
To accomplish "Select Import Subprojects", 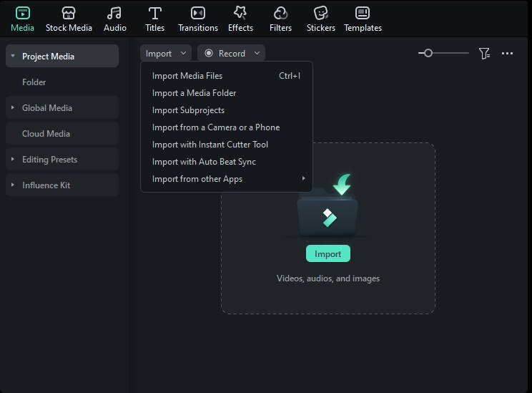I will [x=226, y=110].
